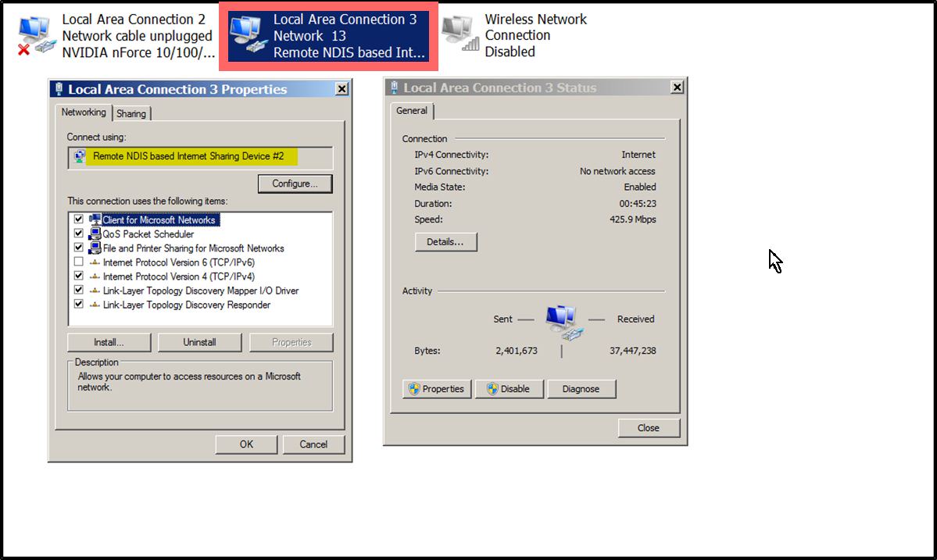Click the 425.9 Mbps speed value

click(x=633, y=219)
